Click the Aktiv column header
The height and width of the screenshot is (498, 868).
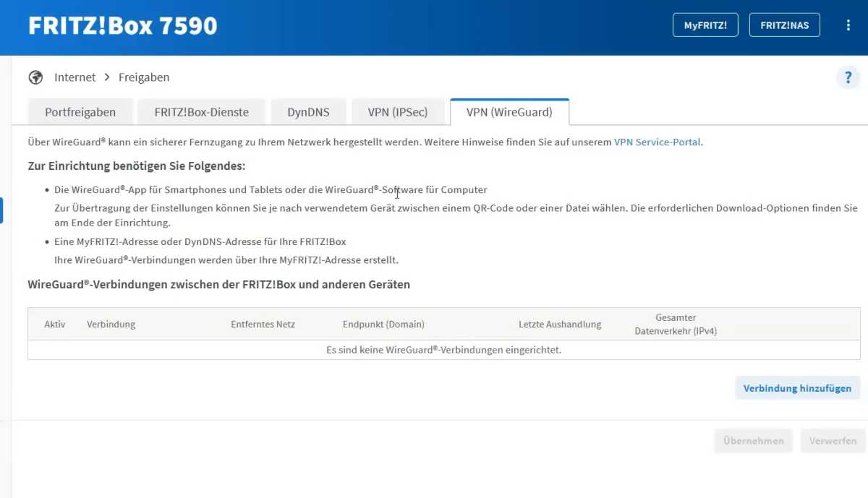click(x=55, y=325)
